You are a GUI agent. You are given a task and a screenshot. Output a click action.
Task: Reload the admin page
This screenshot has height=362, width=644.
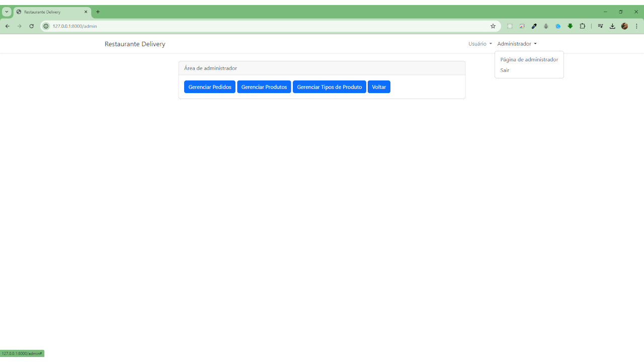click(31, 26)
